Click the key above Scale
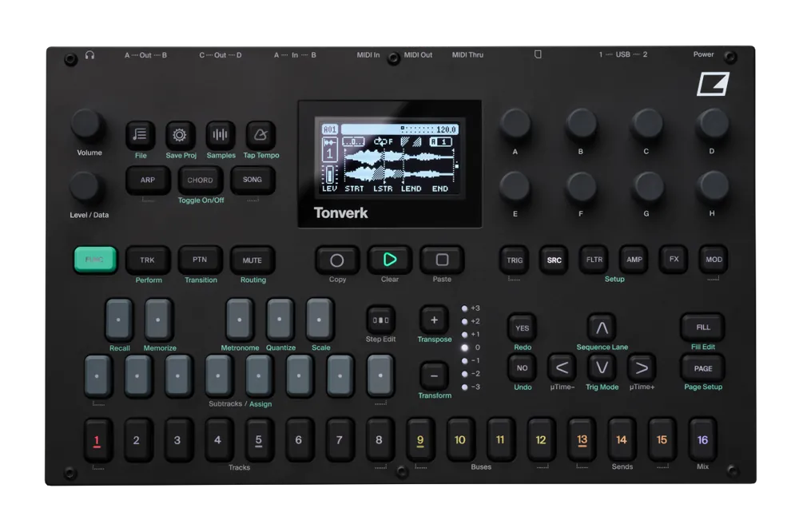Image resolution: width=799 pixels, height=532 pixels. (319, 320)
